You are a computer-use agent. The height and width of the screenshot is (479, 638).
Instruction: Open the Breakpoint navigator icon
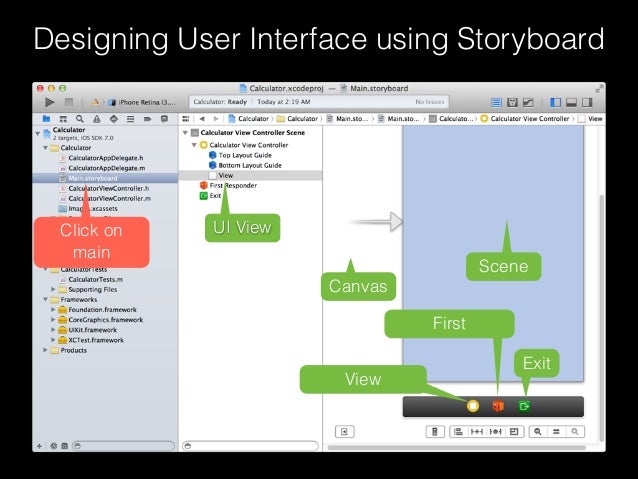pyautogui.click(x=147, y=119)
